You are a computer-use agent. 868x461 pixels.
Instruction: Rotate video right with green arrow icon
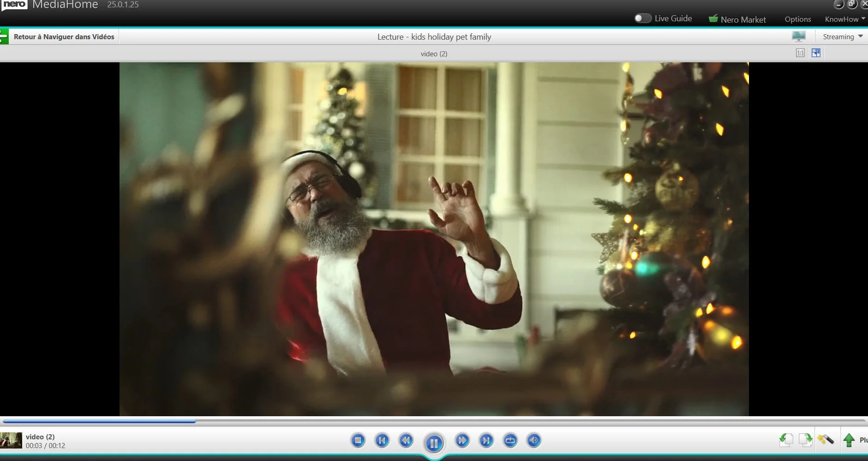click(x=805, y=440)
